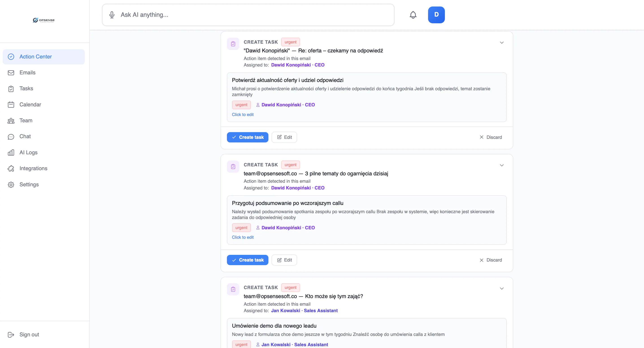Click the urgent badge in the offer card header
This screenshot has height=348, width=644.
coord(291,42)
